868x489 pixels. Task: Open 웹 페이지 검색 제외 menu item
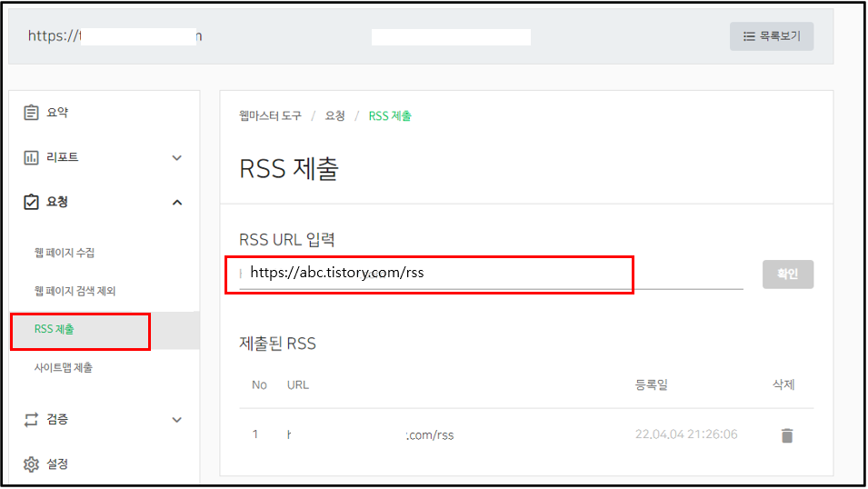point(75,291)
